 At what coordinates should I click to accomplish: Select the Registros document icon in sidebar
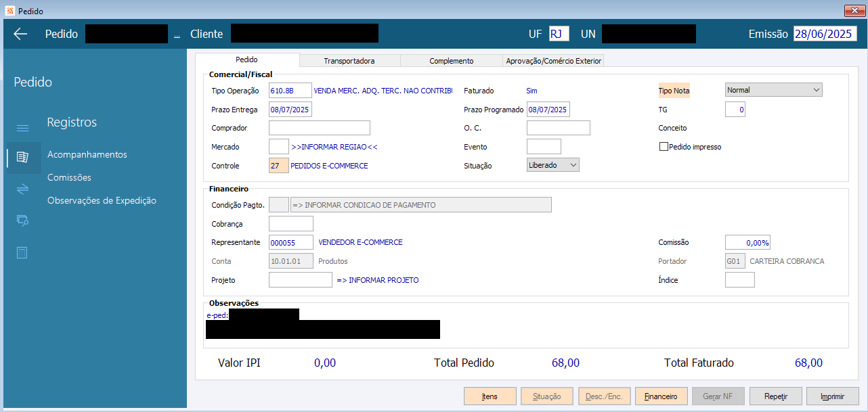coord(22,157)
